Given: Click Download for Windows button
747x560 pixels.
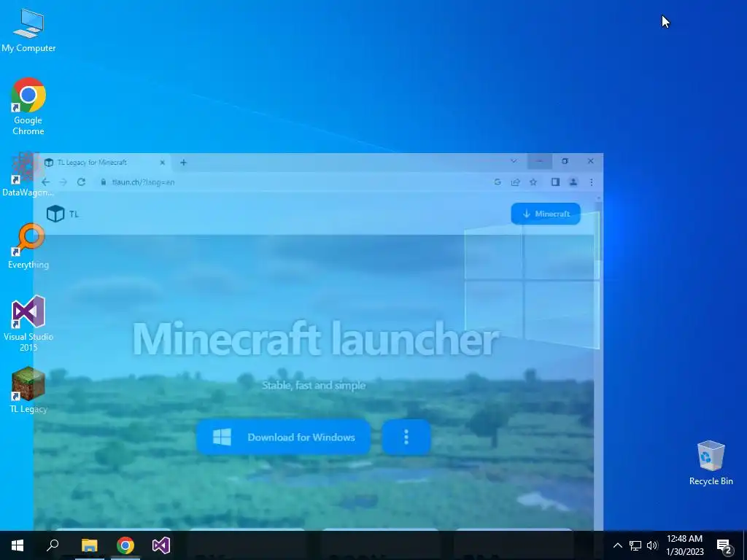Looking at the screenshot, I should (284, 437).
